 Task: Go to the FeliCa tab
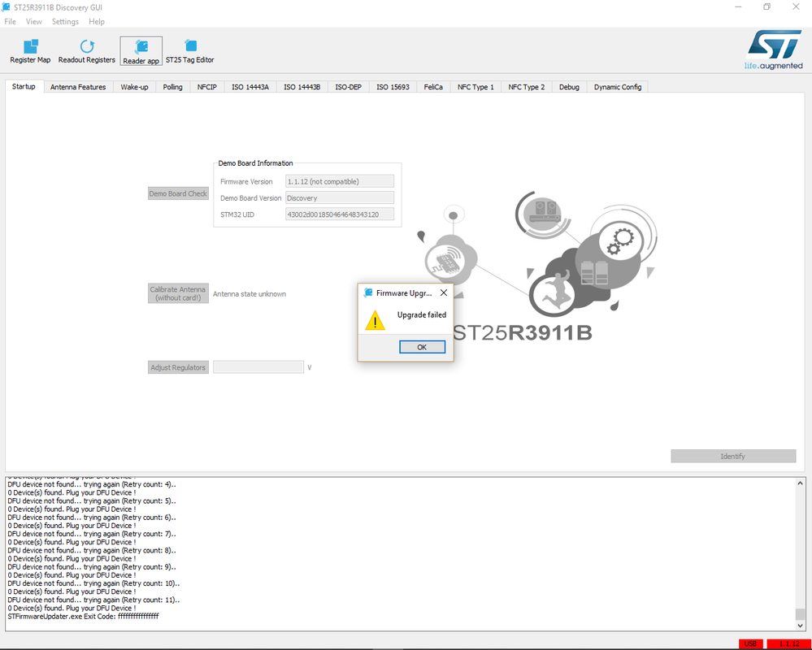point(433,87)
